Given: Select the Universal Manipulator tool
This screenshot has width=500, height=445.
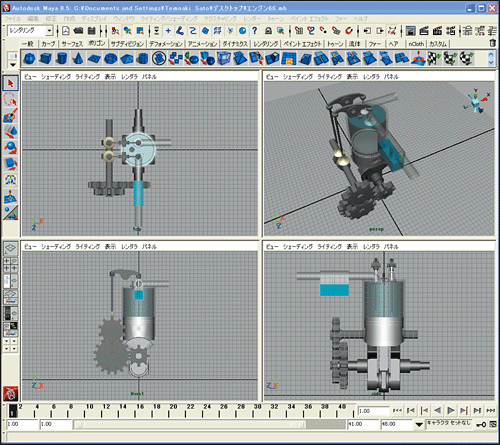Looking at the screenshot, I should [x=11, y=180].
